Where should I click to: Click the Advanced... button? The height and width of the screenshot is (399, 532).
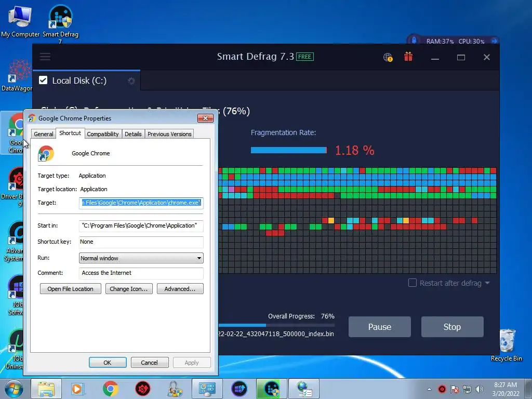pos(180,289)
